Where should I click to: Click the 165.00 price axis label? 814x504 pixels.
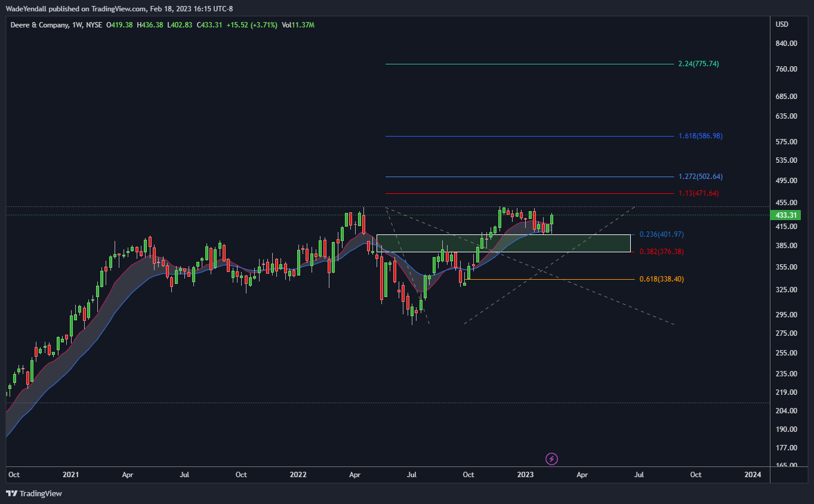(786, 466)
